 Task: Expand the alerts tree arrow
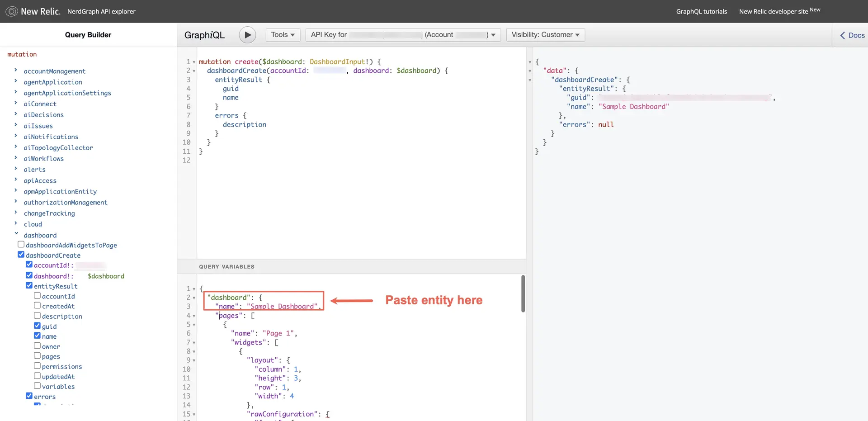(x=16, y=169)
